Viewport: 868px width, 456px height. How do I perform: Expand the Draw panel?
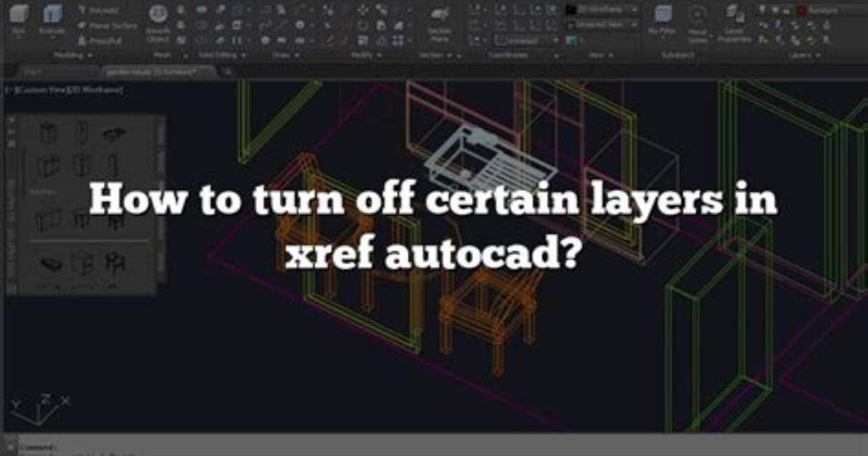click(x=286, y=55)
